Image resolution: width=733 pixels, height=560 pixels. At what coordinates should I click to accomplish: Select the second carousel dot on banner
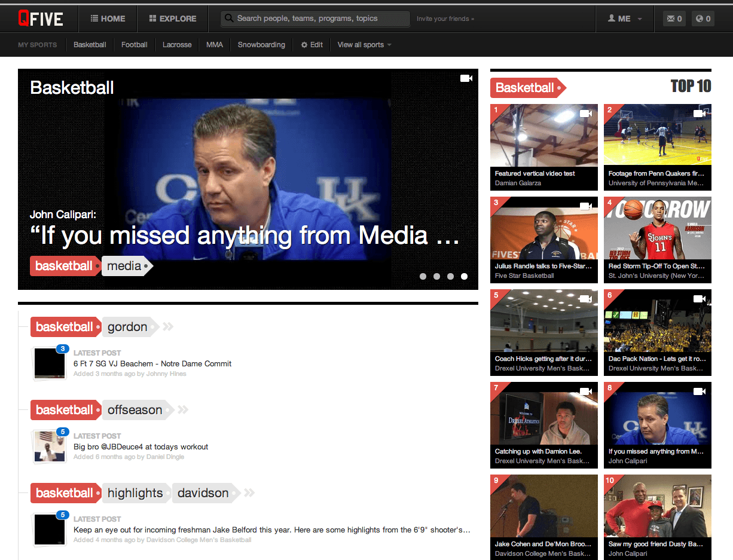point(436,276)
